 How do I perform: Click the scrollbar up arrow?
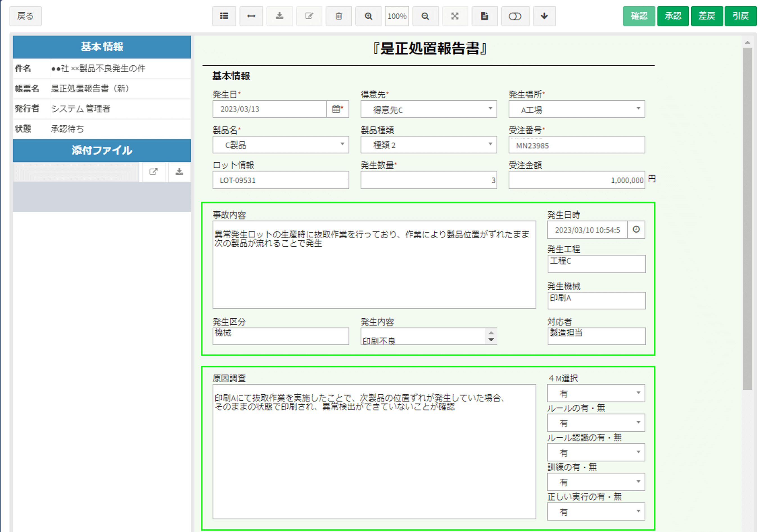[748, 42]
